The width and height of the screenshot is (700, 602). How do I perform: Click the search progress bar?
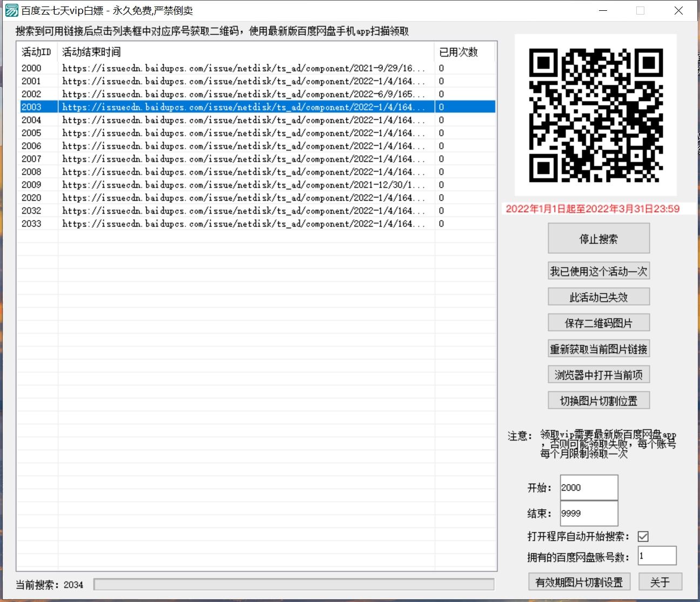click(294, 585)
